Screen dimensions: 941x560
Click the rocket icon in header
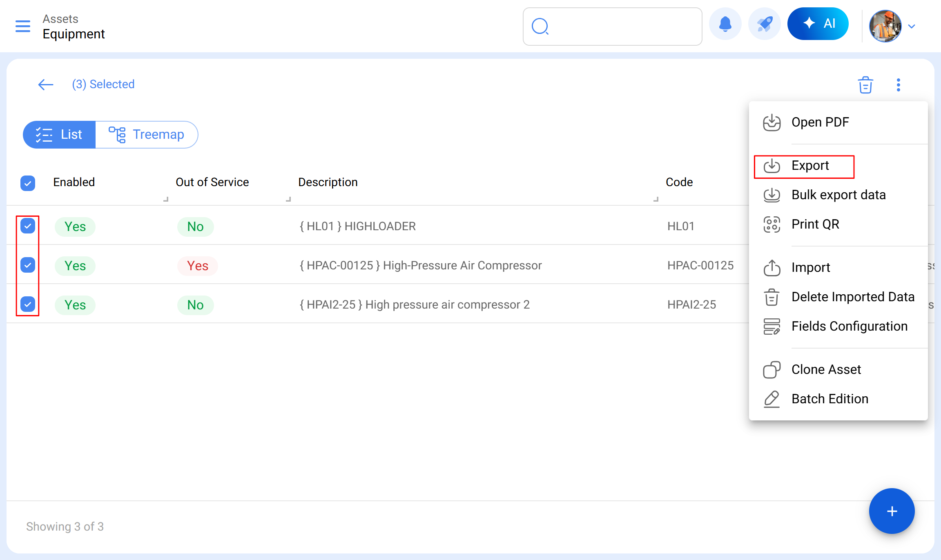tap(764, 24)
